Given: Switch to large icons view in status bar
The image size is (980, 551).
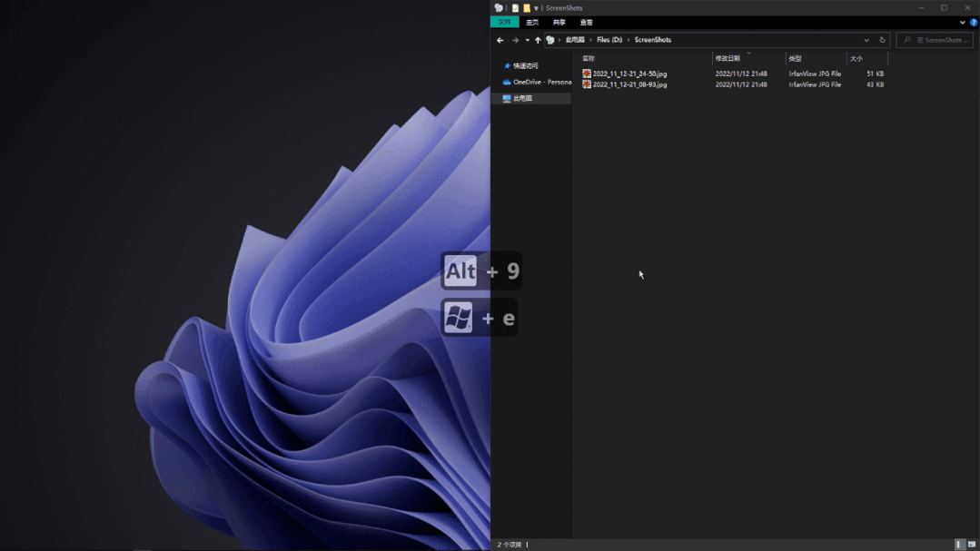Looking at the screenshot, I should [971, 545].
